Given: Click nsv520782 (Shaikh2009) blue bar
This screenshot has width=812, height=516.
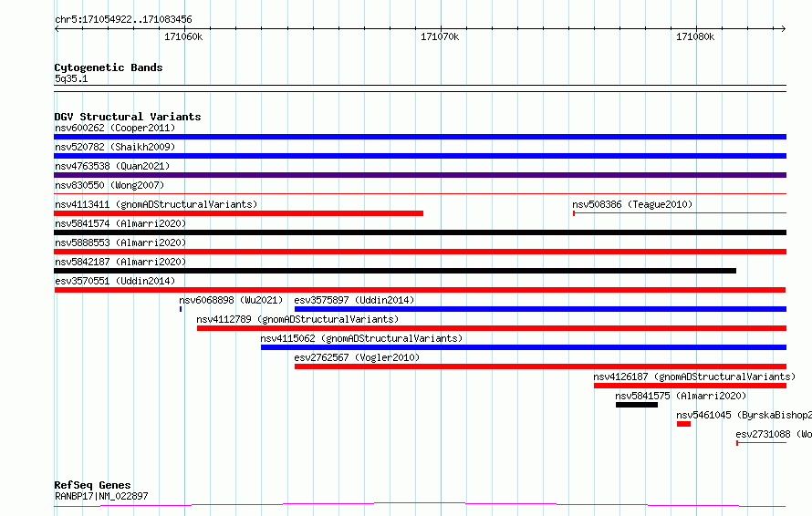Looking at the screenshot, I should 420,156.
